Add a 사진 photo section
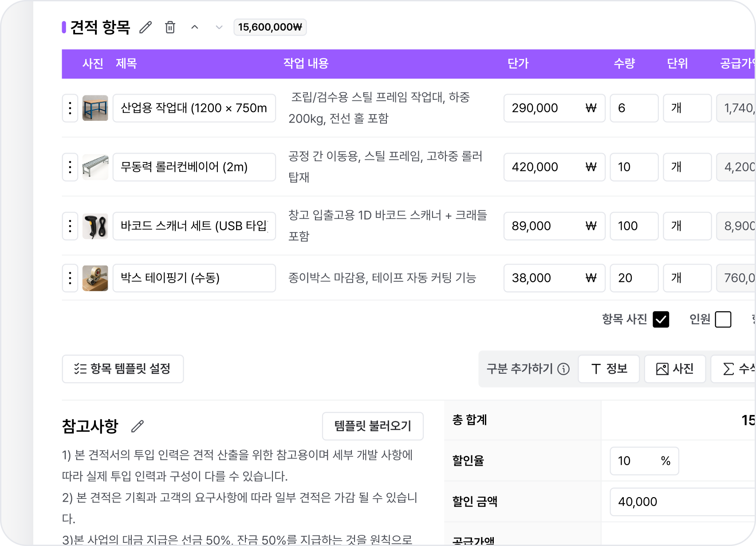 pos(675,369)
